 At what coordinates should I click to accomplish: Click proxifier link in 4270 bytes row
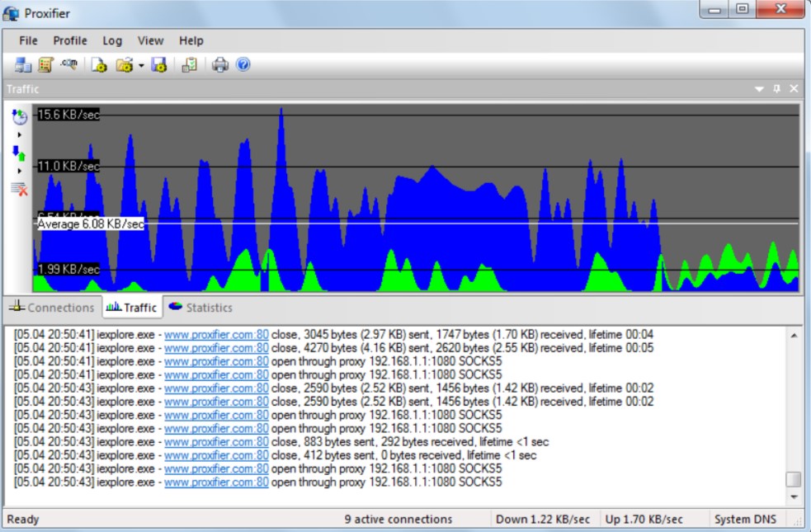tap(216, 348)
